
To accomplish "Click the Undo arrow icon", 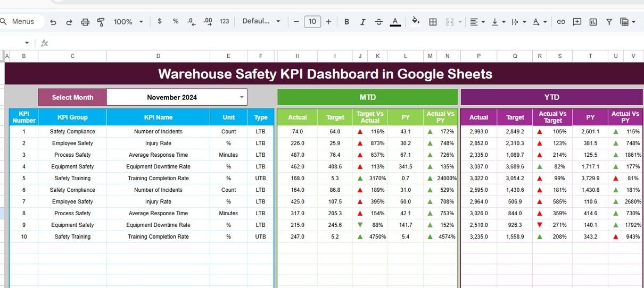I will 53,22.
